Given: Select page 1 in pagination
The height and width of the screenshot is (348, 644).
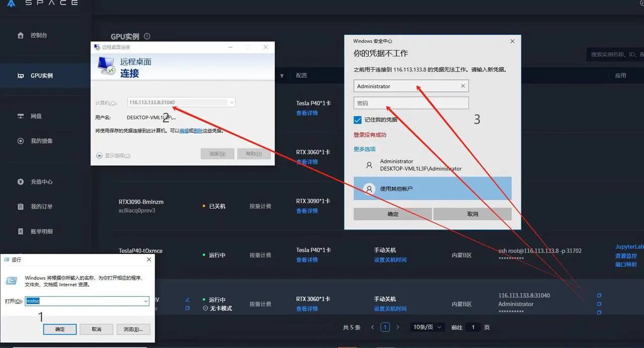Looking at the screenshot, I should pyautogui.click(x=385, y=327).
